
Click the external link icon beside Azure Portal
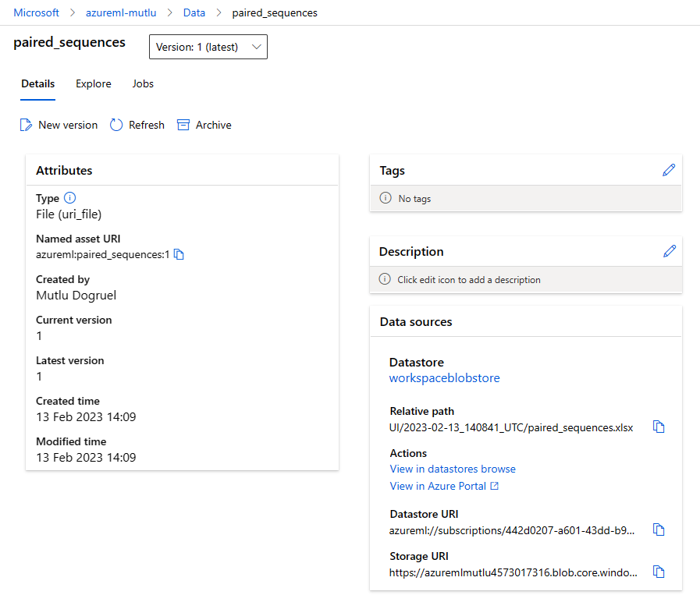[x=494, y=486]
